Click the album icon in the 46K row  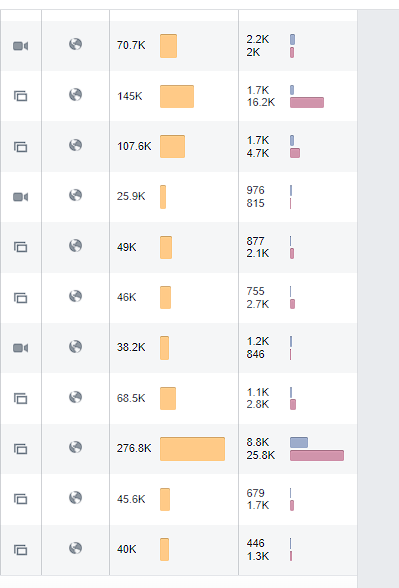21,298
